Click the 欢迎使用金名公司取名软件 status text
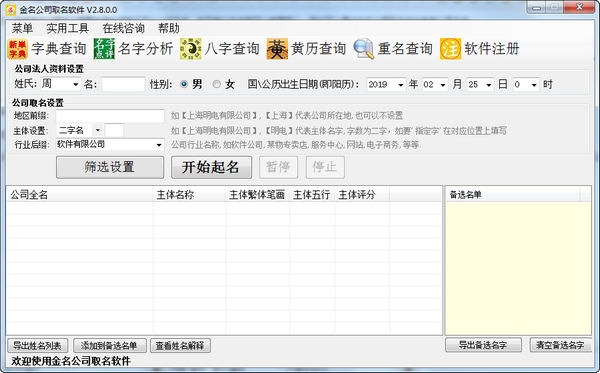This screenshot has height=373, width=600. 71,361
